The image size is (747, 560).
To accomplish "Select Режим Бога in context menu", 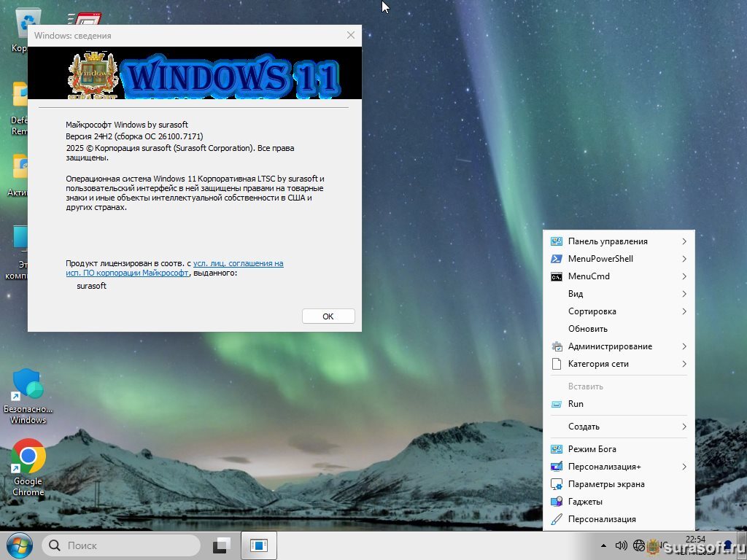I will click(x=592, y=449).
